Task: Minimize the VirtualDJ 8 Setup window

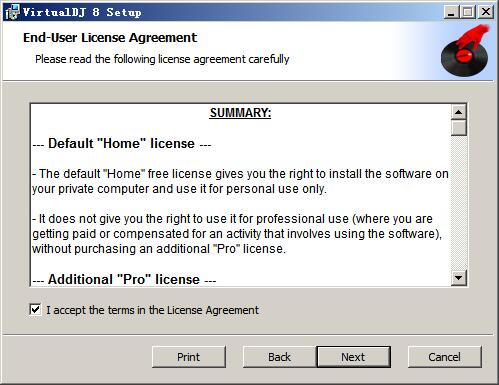Action: click(451, 12)
